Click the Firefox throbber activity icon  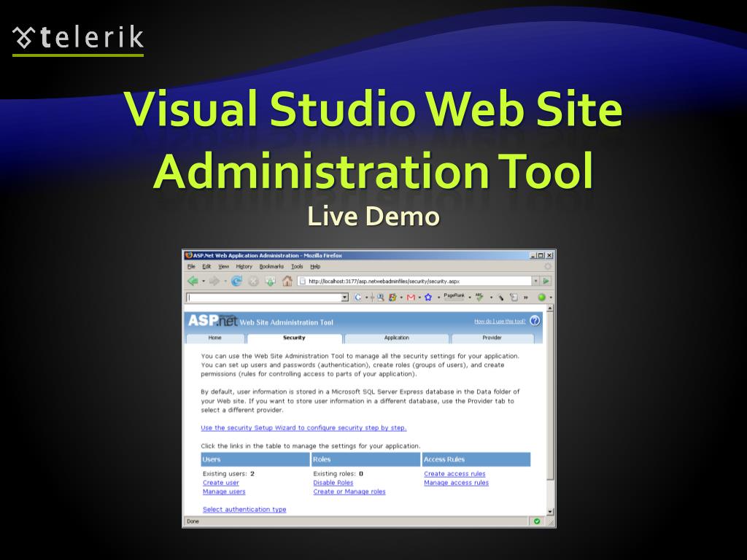548,267
